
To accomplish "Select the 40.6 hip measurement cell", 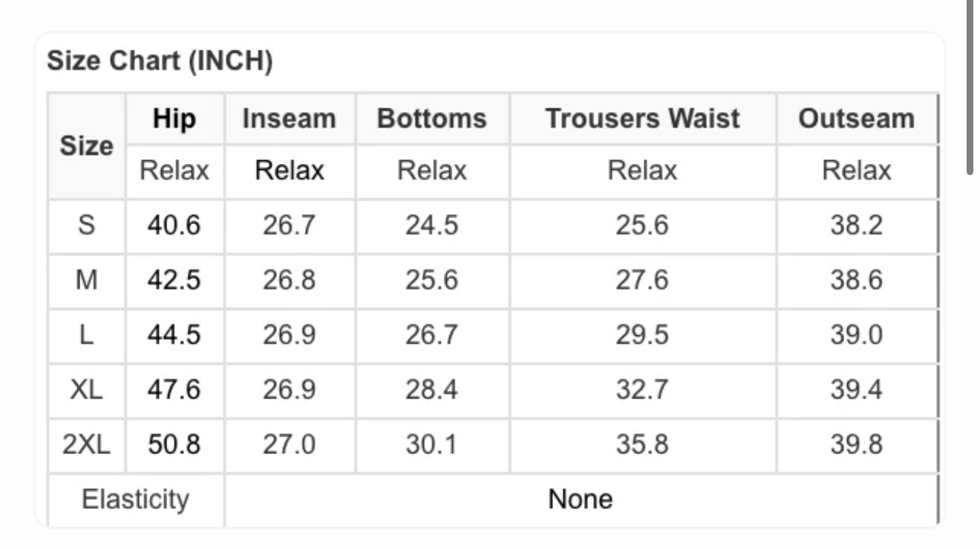I will (x=174, y=226).
